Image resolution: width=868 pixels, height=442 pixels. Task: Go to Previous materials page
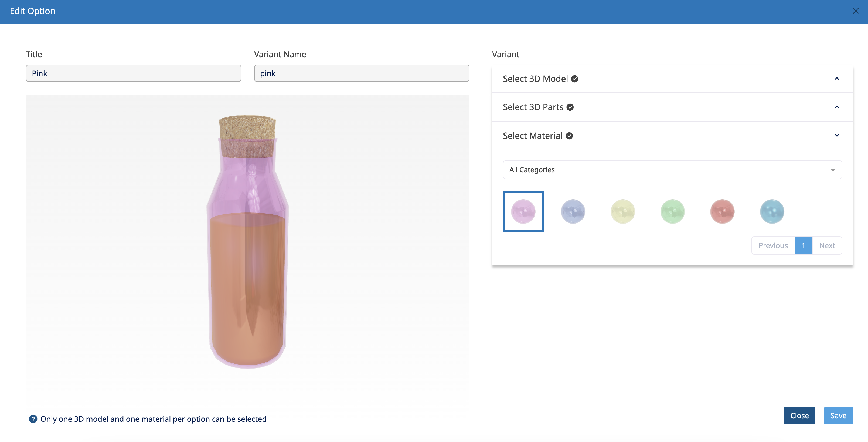click(x=773, y=245)
